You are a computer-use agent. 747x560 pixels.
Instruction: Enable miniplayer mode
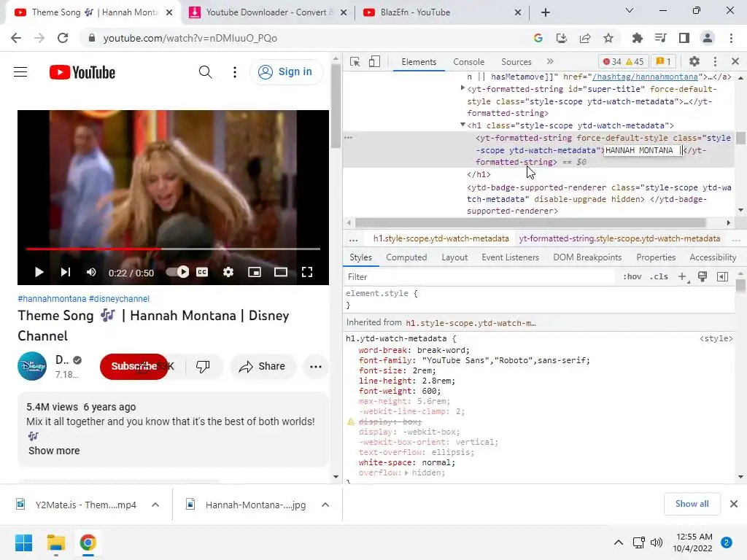click(x=255, y=272)
